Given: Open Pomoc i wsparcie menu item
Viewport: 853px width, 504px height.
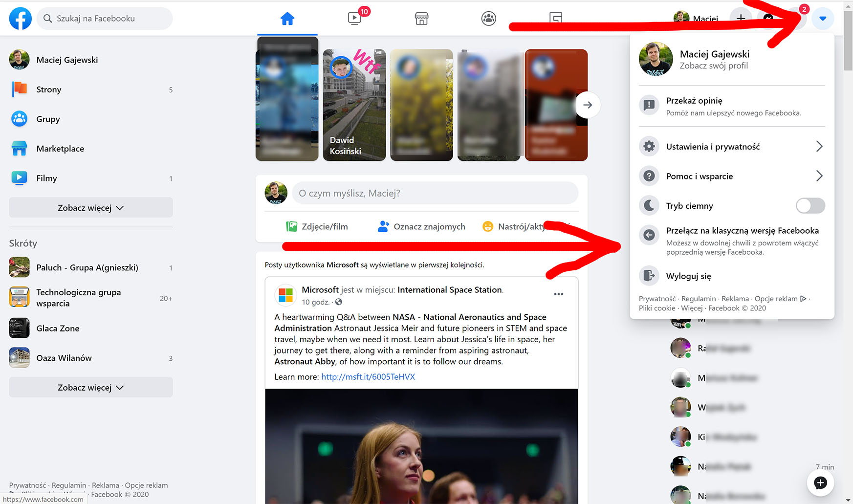Looking at the screenshot, I should pyautogui.click(x=732, y=176).
